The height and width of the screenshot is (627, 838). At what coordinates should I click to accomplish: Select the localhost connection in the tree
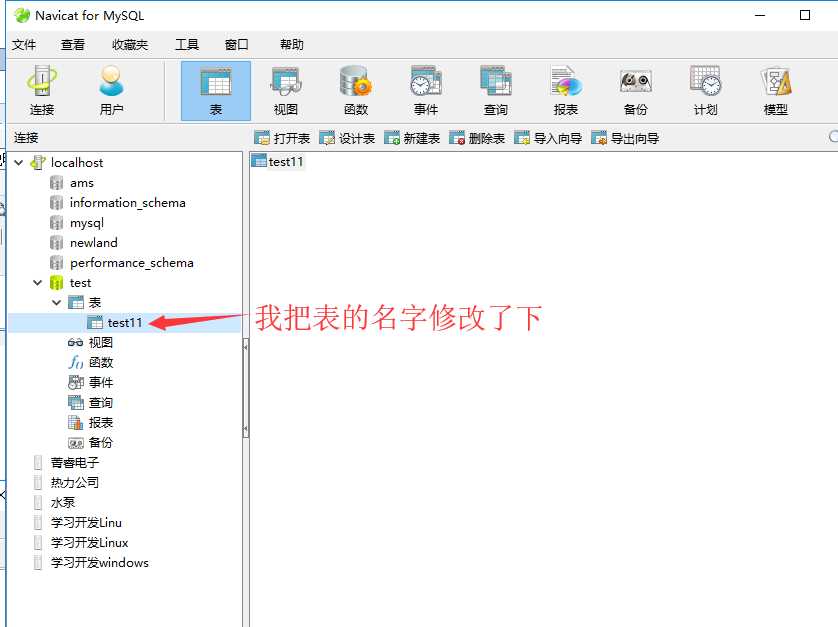click(x=76, y=162)
